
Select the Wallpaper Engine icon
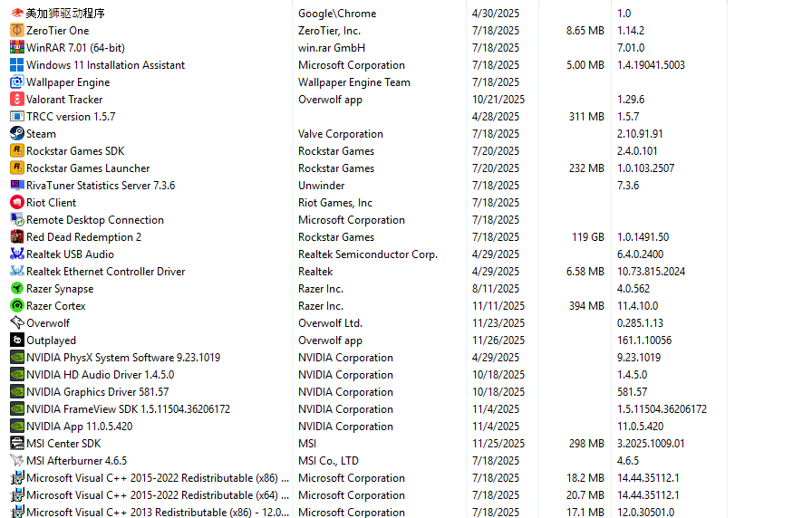pyautogui.click(x=17, y=82)
